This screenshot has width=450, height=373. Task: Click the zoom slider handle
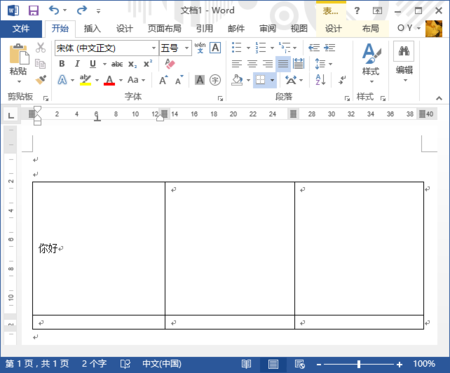click(x=359, y=364)
